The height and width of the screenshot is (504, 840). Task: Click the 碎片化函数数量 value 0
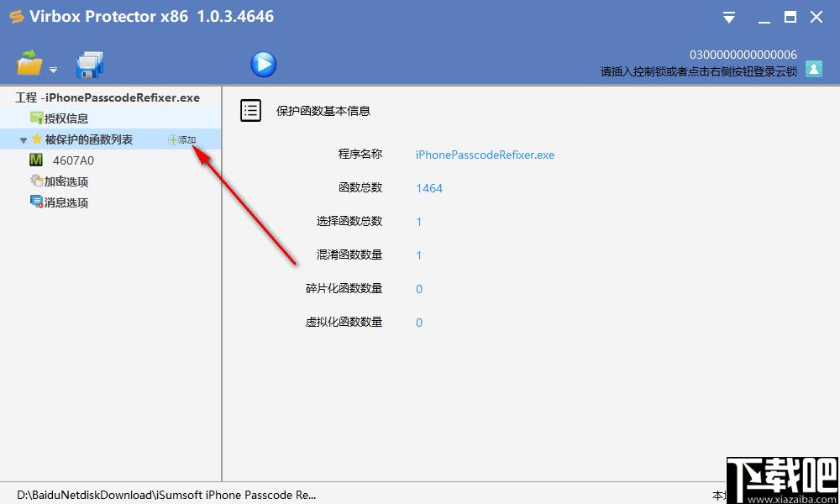coord(419,289)
